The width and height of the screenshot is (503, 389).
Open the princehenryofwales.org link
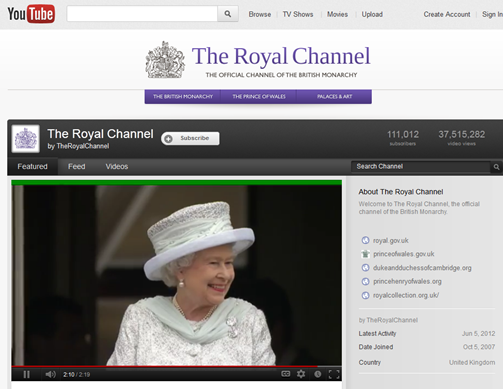click(x=407, y=281)
